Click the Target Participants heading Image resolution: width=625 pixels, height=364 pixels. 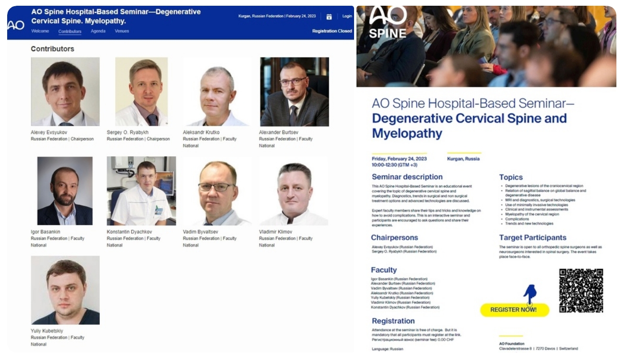pyautogui.click(x=533, y=237)
